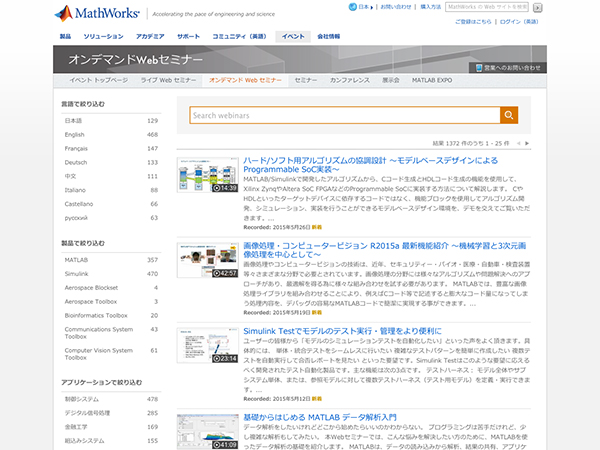Switch to ライブ Web セミナー tab
Screen dimensions: 600x450
click(x=168, y=80)
